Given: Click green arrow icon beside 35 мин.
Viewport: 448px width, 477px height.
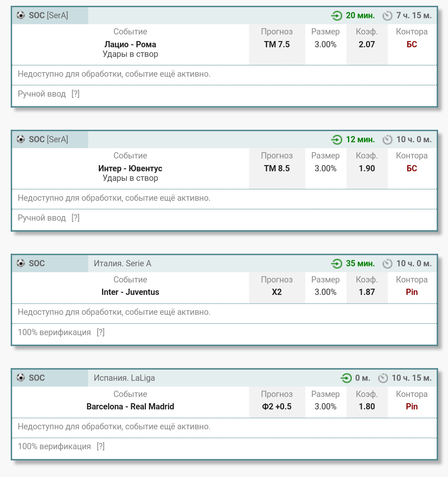Looking at the screenshot, I should [x=336, y=264].
